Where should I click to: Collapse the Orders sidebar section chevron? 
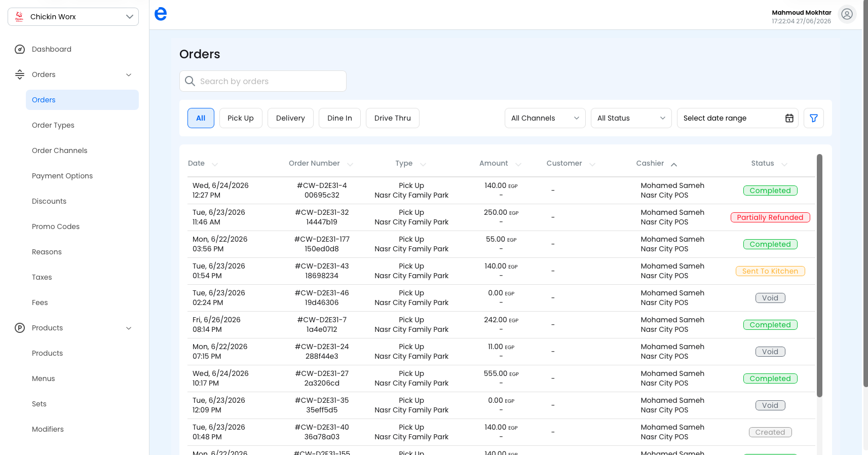pos(129,74)
